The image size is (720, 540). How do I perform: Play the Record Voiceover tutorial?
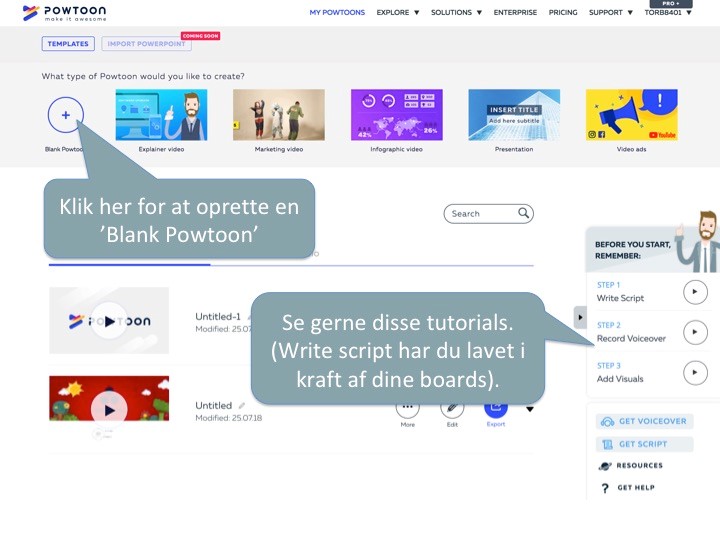694,332
